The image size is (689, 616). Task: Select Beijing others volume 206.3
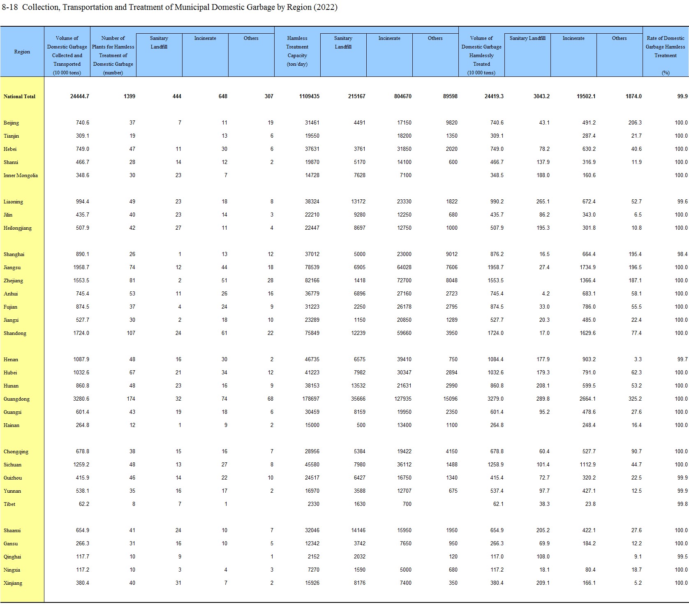point(635,123)
